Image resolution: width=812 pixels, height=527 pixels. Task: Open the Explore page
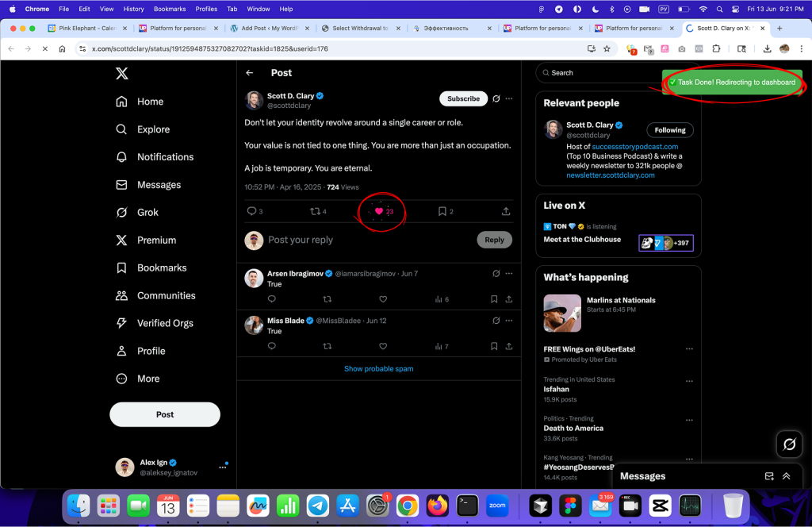(143, 129)
